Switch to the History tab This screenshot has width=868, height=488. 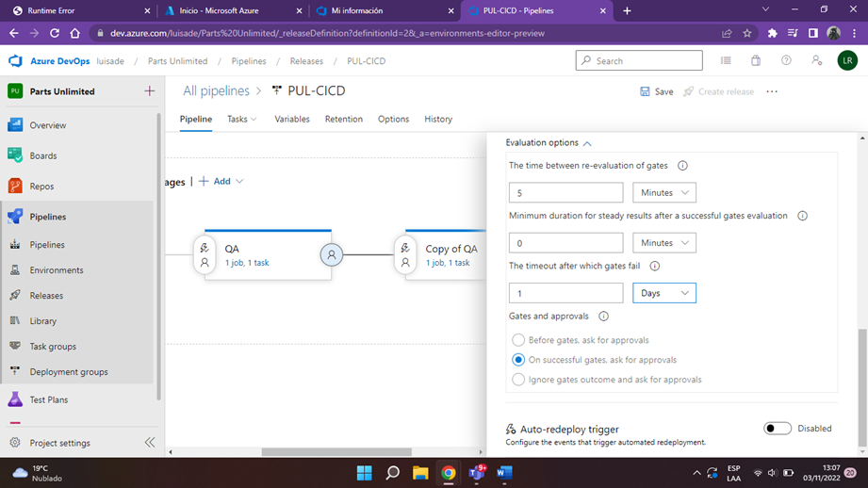pos(438,119)
